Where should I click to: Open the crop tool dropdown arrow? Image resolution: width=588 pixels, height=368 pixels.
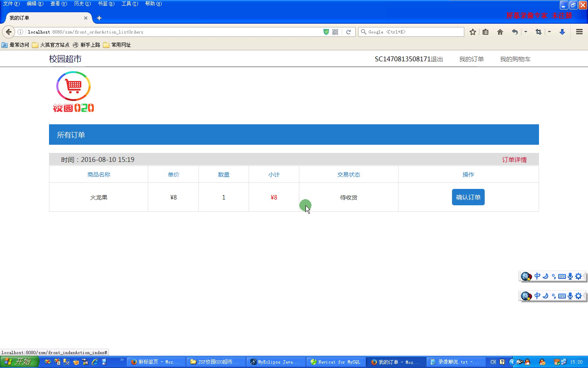[x=549, y=32]
